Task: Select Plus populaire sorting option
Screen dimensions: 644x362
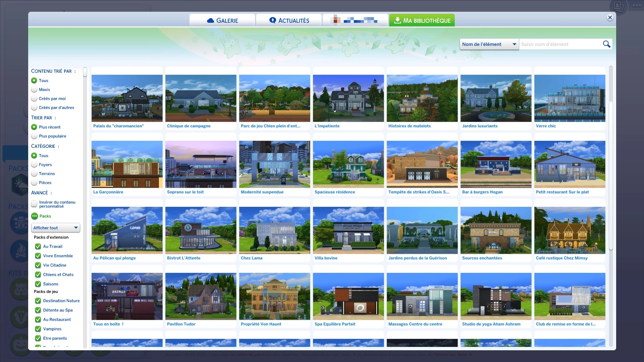Action: click(x=34, y=136)
